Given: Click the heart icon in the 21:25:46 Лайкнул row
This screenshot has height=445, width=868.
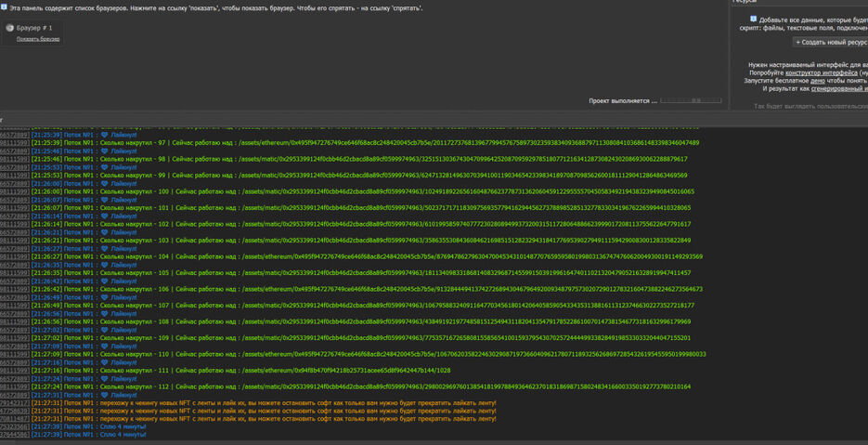Looking at the screenshot, I should coord(104,151).
